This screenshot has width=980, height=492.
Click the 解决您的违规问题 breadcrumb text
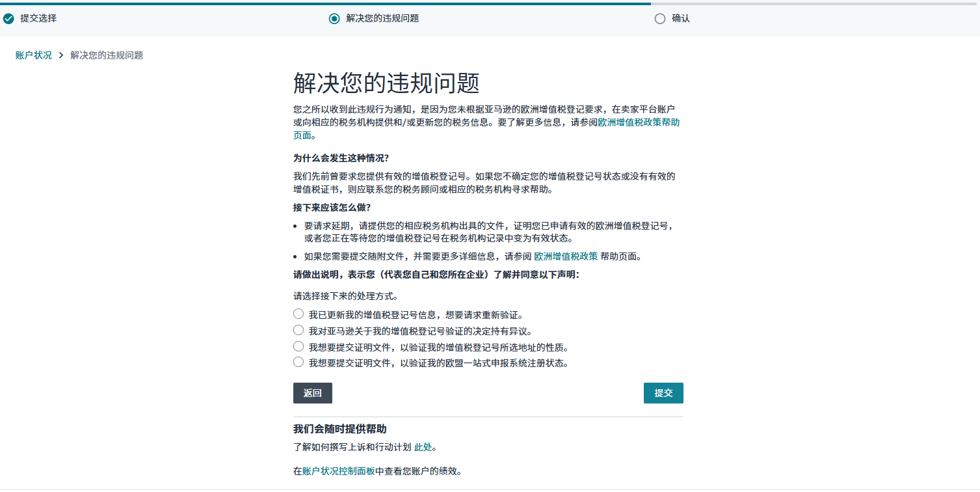pyautogui.click(x=107, y=55)
